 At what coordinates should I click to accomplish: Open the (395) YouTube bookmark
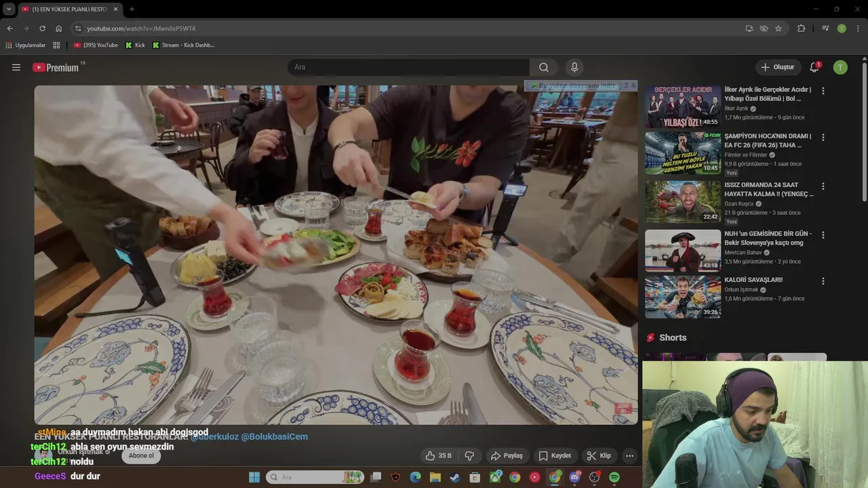pyautogui.click(x=96, y=45)
